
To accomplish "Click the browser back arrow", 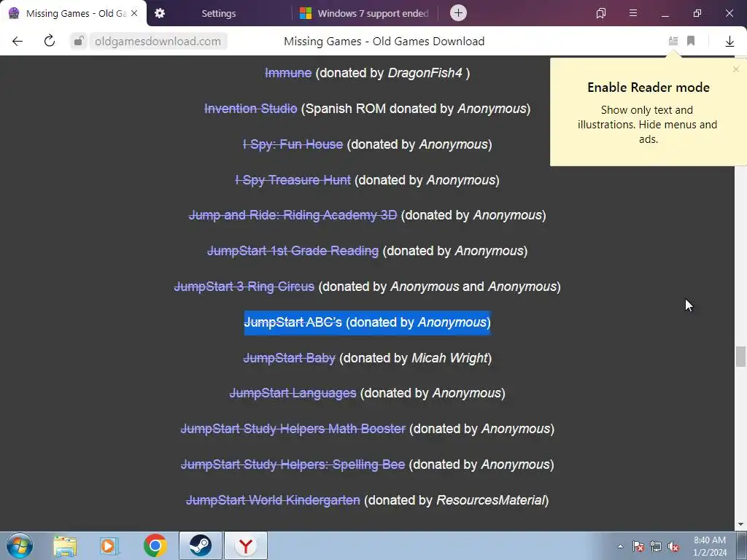I will coord(18,42).
